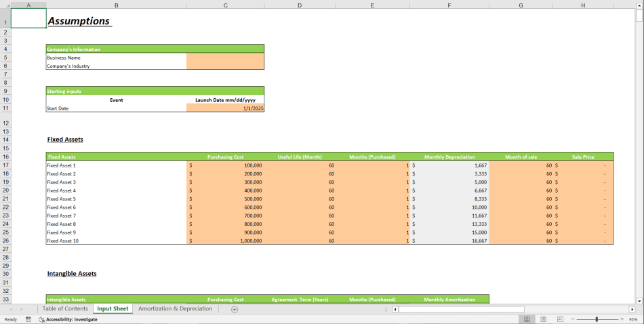644x324 pixels.
Task: Switch to Page Layout view
Action: click(x=543, y=319)
